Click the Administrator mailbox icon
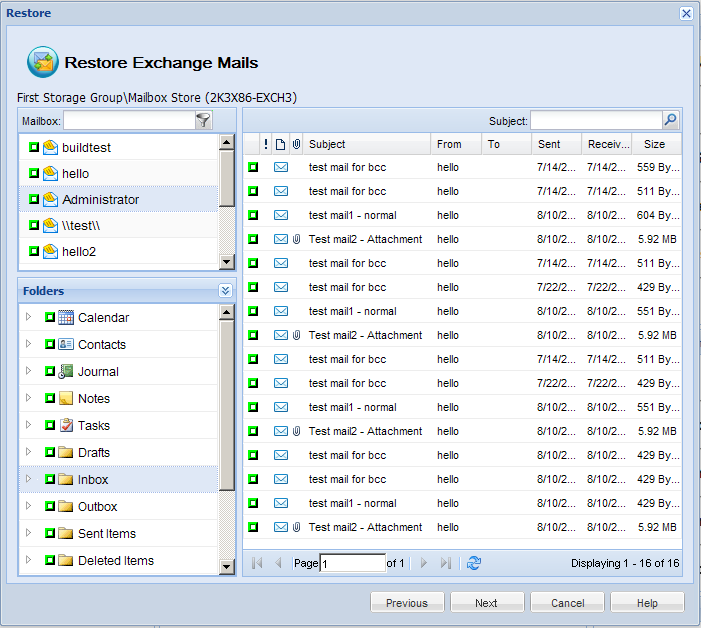This screenshot has width=701, height=628. pos(51,199)
